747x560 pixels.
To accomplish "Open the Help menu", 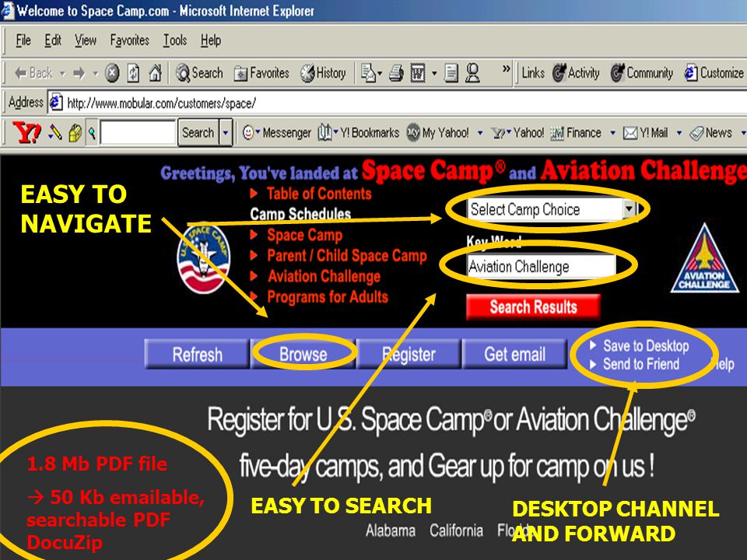I will [x=211, y=40].
